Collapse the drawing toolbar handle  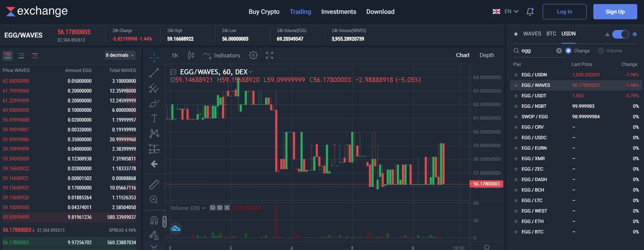tap(164, 222)
